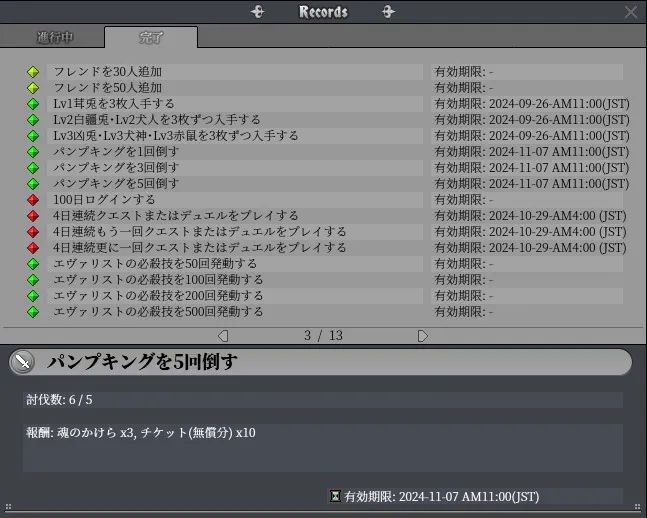The height and width of the screenshot is (518, 647).
Task: Click the detail heading パンプキングを5回倒す
Action: coord(142,362)
